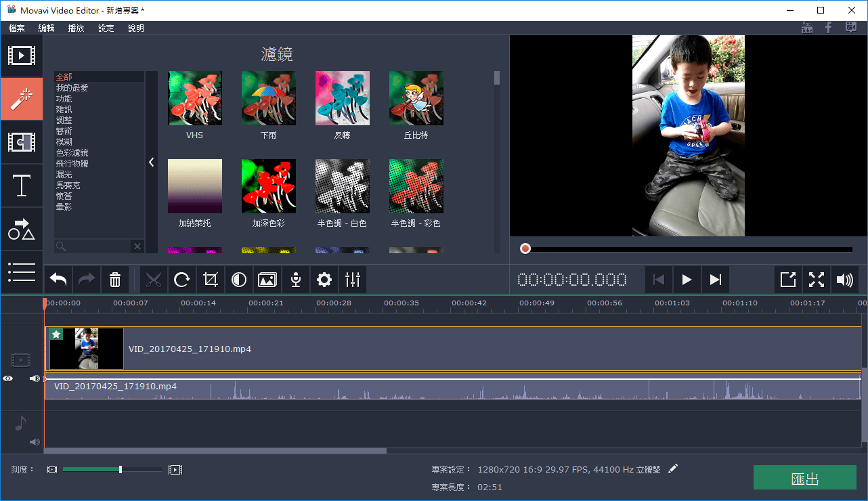This screenshot has height=501, width=868.
Task: Undo the last action
Action: pos(58,279)
